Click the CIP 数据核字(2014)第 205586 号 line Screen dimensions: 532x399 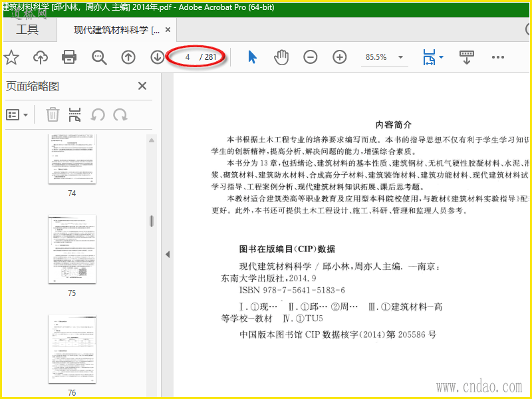coord(338,334)
